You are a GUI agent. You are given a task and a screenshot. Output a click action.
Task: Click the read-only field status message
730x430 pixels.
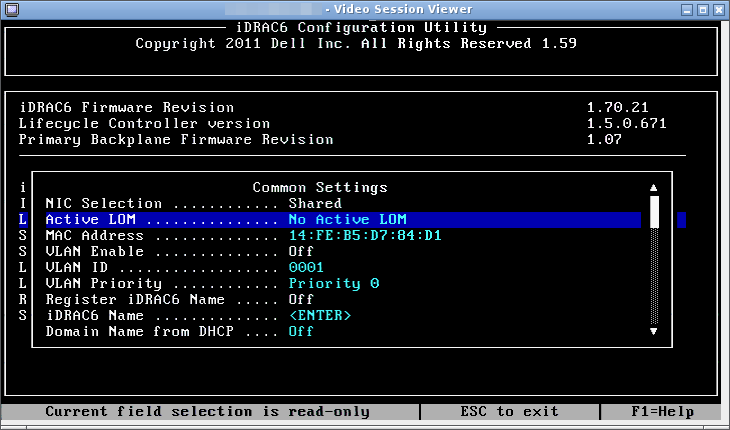[207, 411]
